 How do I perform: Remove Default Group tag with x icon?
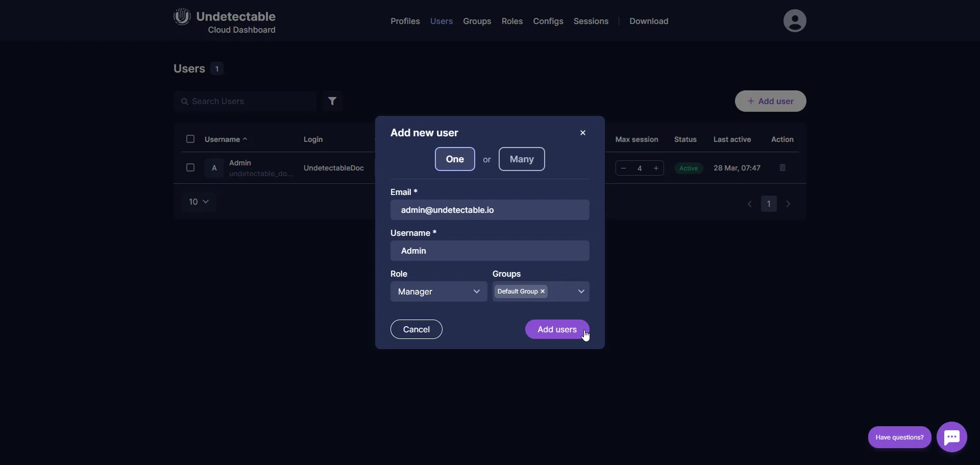[x=543, y=291]
